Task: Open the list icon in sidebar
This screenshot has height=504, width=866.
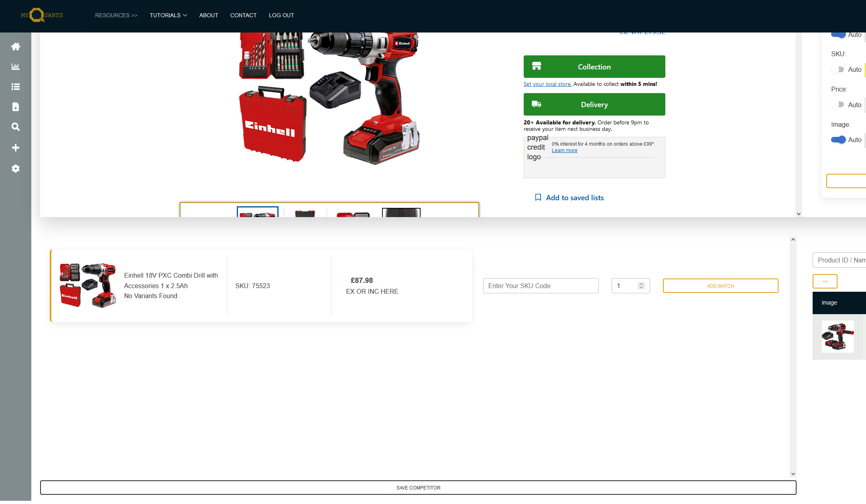Action: point(16,87)
